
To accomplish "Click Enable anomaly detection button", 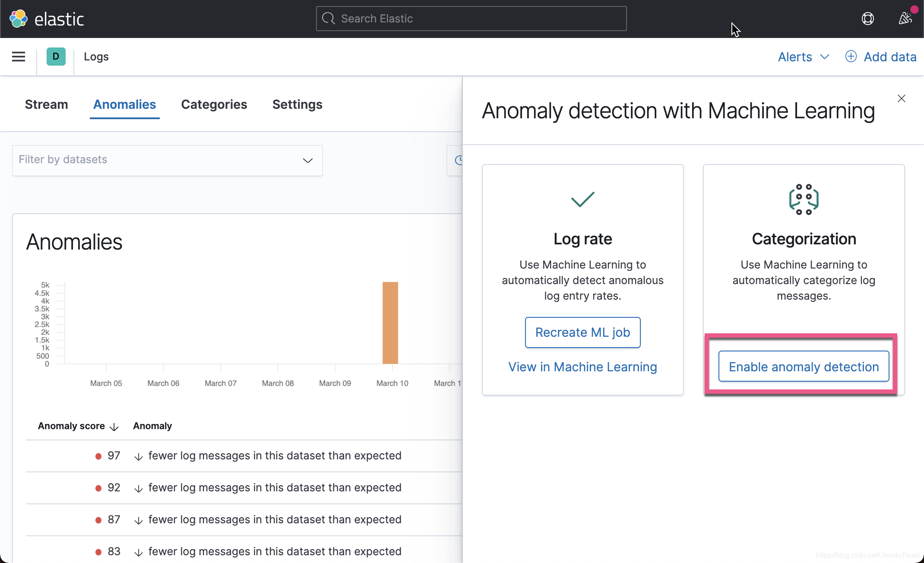I will (x=804, y=367).
